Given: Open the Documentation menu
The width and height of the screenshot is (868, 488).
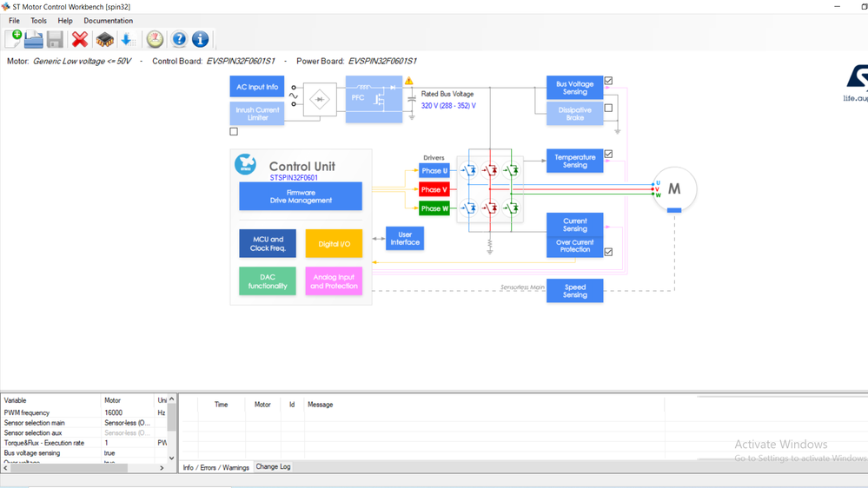Looking at the screenshot, I should (x=109, y=21).
